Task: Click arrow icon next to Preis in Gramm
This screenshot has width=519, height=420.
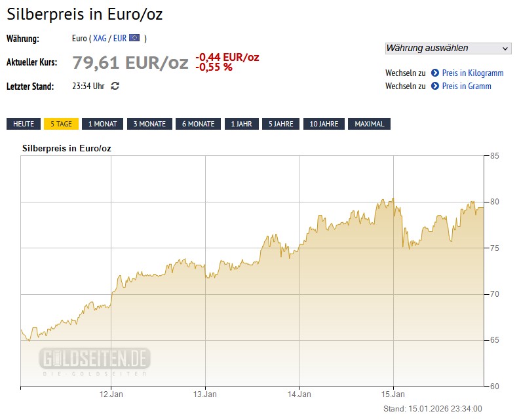Action: pyautogui.click(x=435, y=86)
